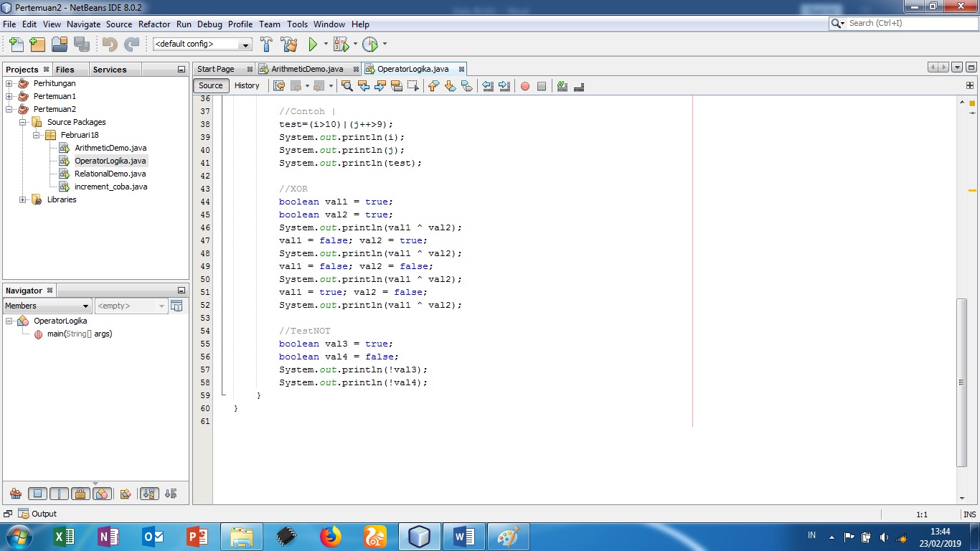Open the Debug menu

pos(209,24)
